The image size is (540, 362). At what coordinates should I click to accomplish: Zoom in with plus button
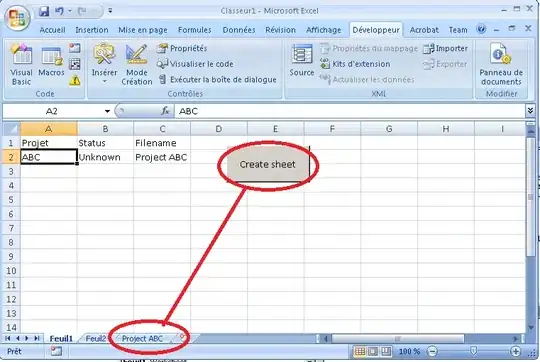(516, 352)
